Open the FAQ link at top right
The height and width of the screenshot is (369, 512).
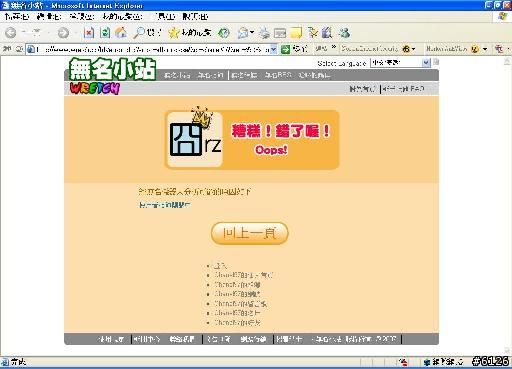point(403,89)
